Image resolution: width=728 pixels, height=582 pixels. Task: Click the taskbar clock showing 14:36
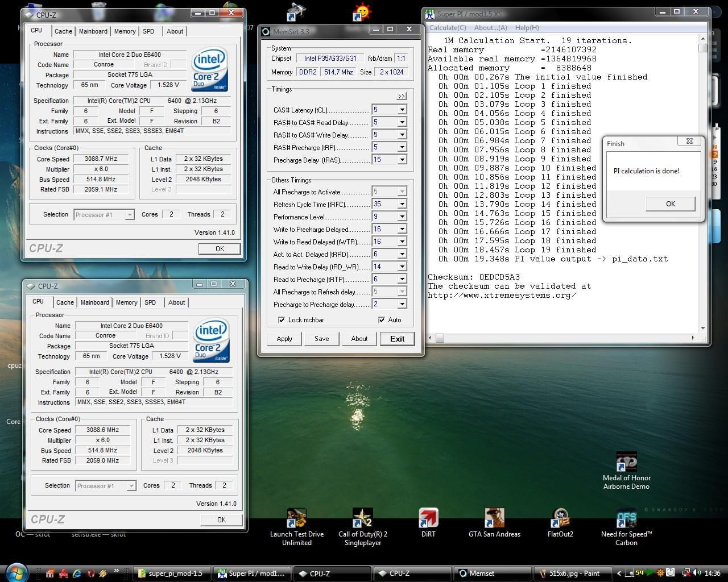(712, 573)
